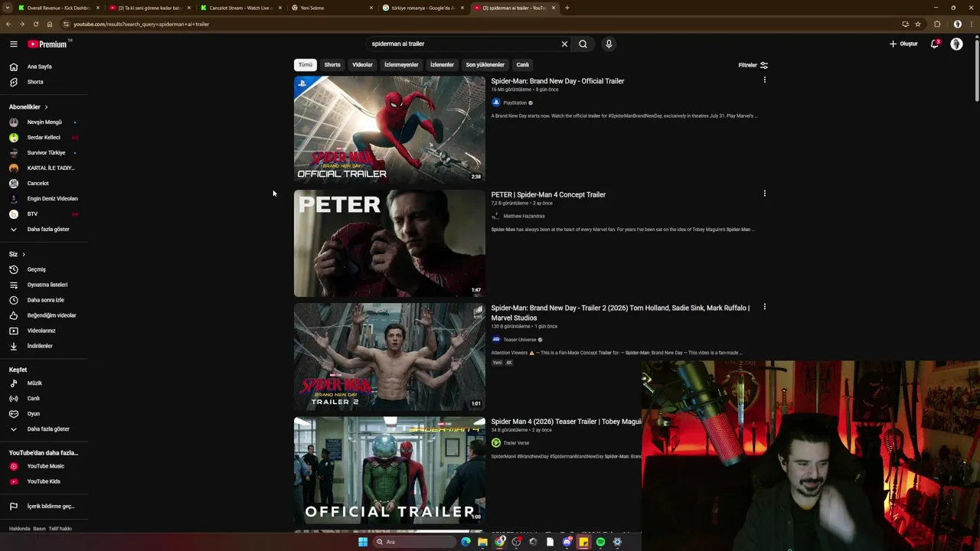The height and width of the screenshot is (551, 980).
Task: Open the Teaser Universe channel link
Action: tap(519, 340)
